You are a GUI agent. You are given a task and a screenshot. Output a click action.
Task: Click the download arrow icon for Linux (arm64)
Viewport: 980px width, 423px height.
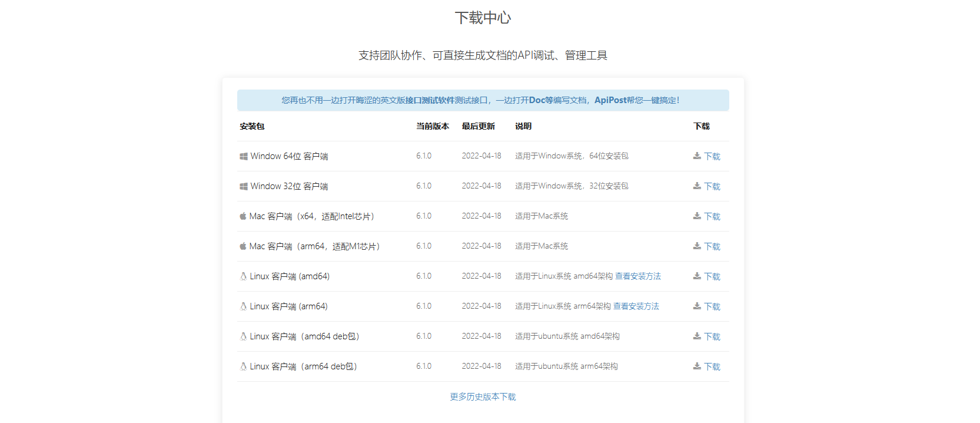click(697, 306)
